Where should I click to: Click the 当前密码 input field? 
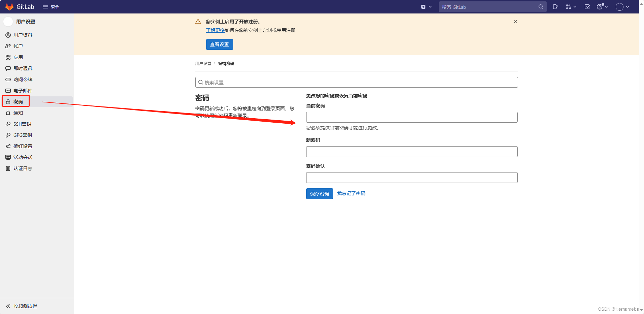tap(412, 117)
